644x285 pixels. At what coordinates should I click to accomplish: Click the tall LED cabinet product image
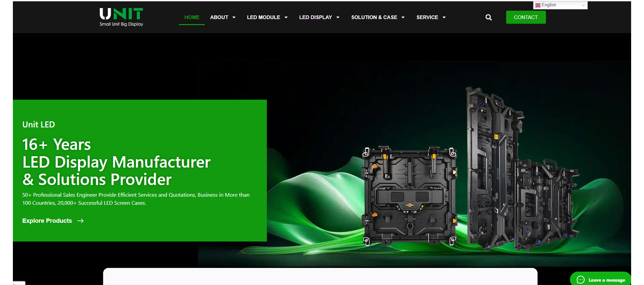tap(493, 168)
